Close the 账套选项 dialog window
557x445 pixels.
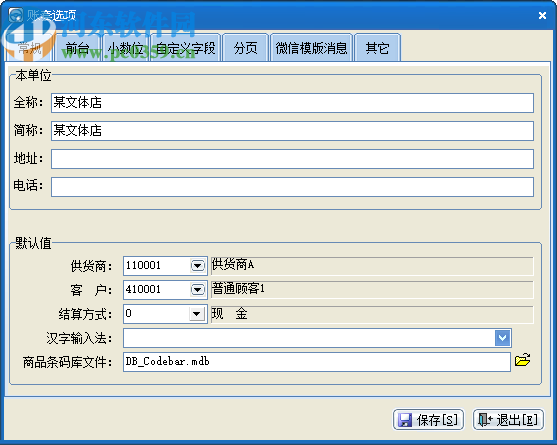[542, 15]
